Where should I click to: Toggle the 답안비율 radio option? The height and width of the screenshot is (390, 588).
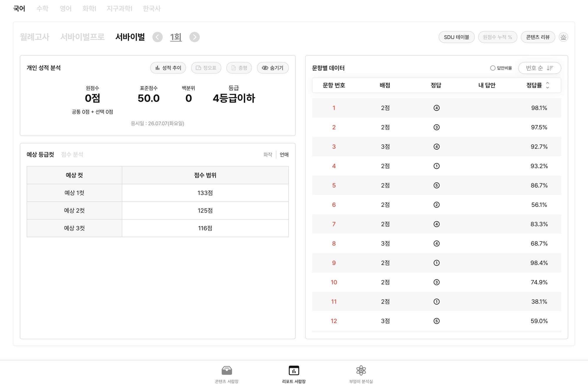coord(493,68)
